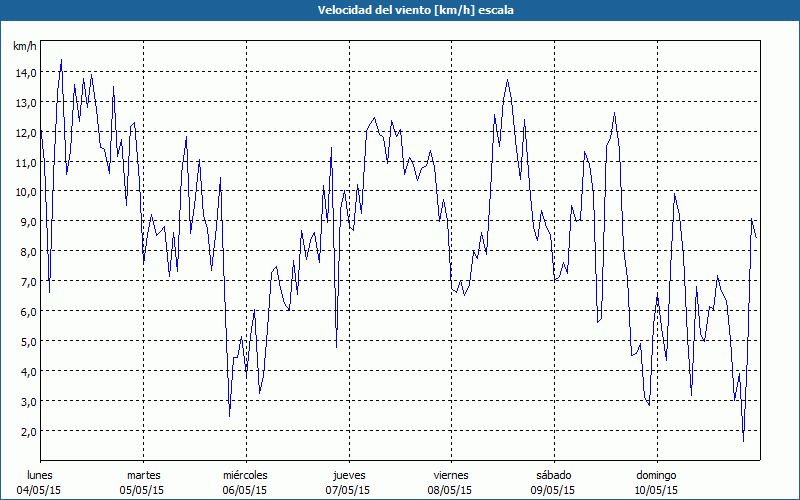Select the martes 05/05/15 date label
800x500 pixels.
coord(142,483)
